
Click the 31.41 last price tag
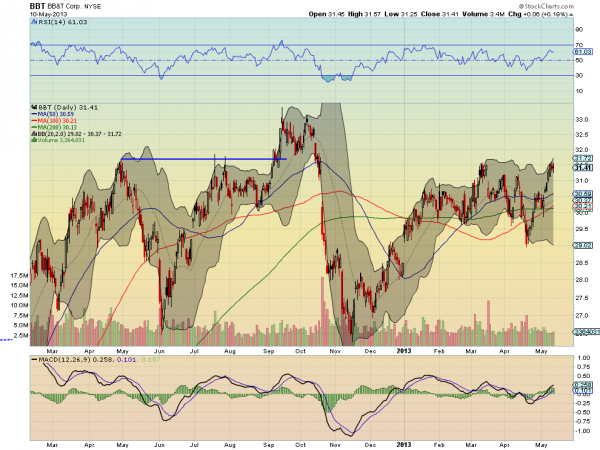point(583,167)
